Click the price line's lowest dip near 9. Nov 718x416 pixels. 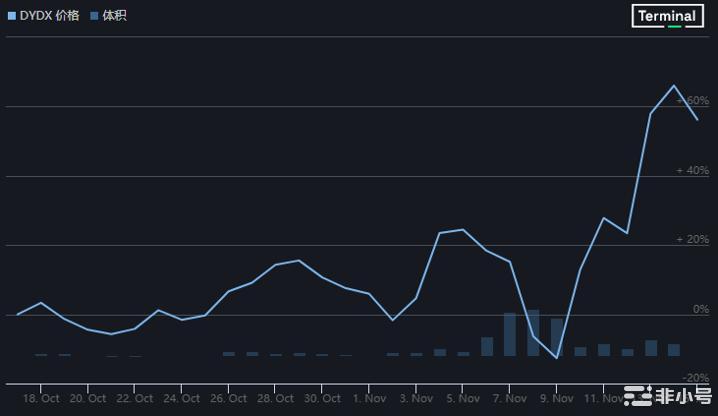coord(557,358)
